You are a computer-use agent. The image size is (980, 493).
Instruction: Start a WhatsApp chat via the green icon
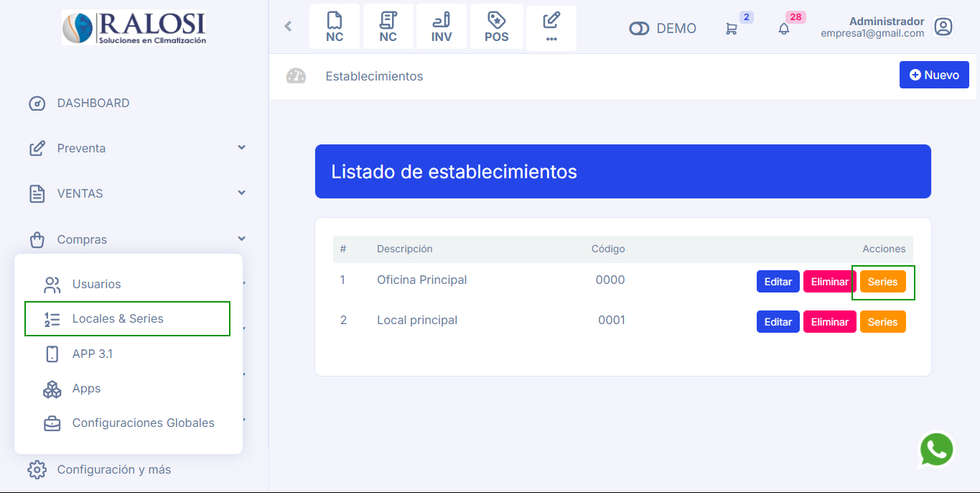[x=937, y=449]
